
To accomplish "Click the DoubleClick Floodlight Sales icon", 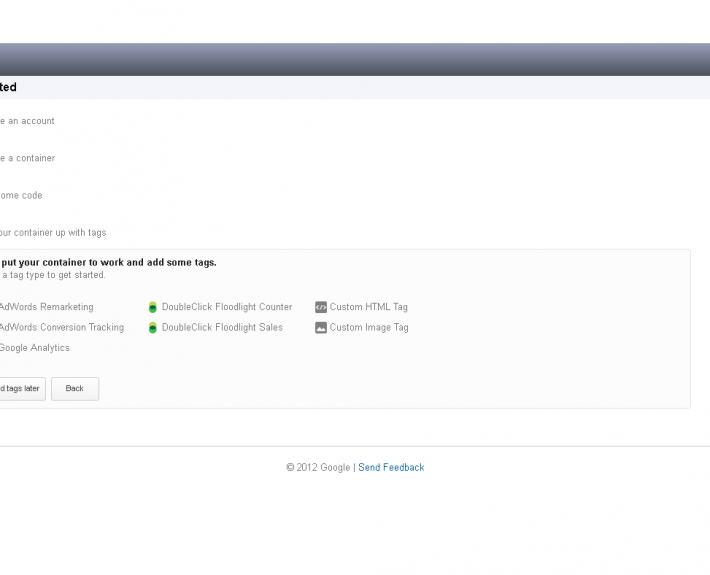I will 153,327.
